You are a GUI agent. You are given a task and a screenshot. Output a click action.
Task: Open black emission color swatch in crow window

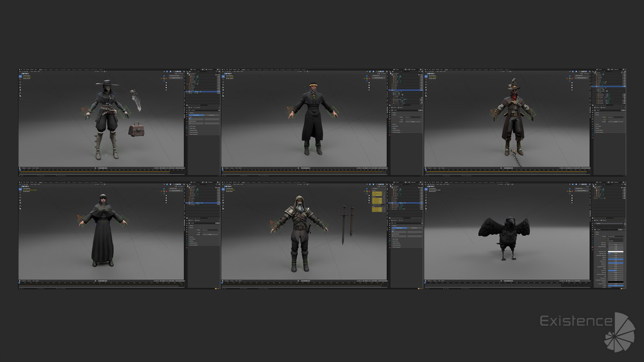click(x=616, y=282)
